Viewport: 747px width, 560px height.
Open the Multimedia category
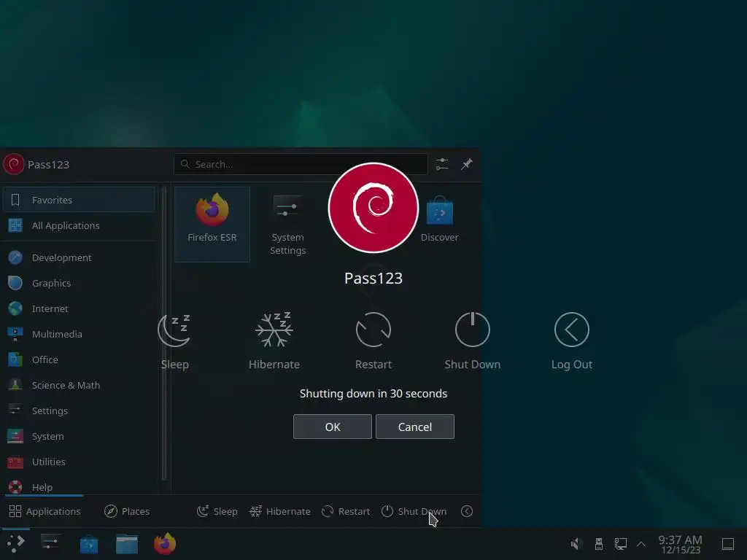coord(79,334)
